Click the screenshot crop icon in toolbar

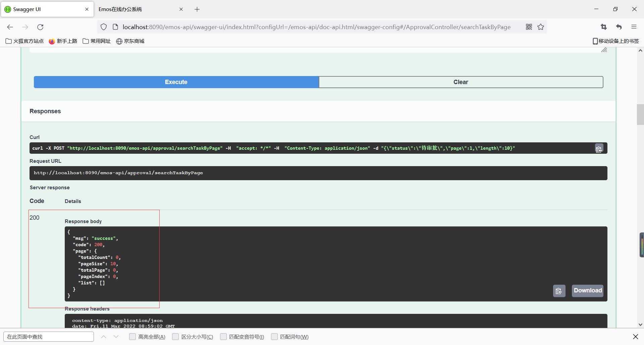pyautogui.click(x=604, y=27)
